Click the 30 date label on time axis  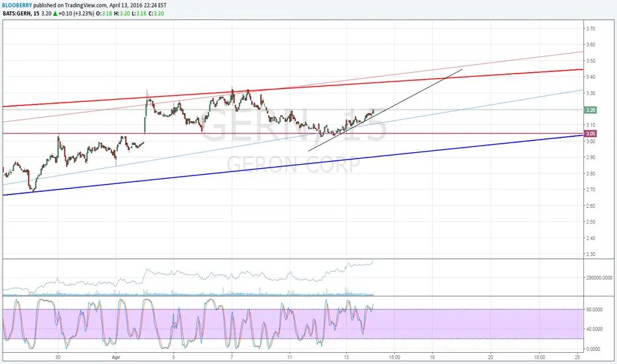click(x=58, y=357)
